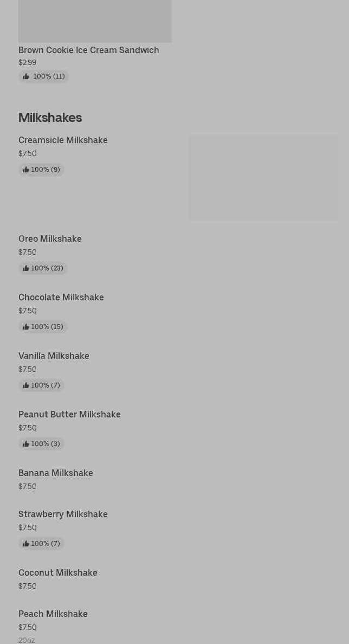Open Brown Cookie Ice Cream Sandwich item

[x=88, y=50]
